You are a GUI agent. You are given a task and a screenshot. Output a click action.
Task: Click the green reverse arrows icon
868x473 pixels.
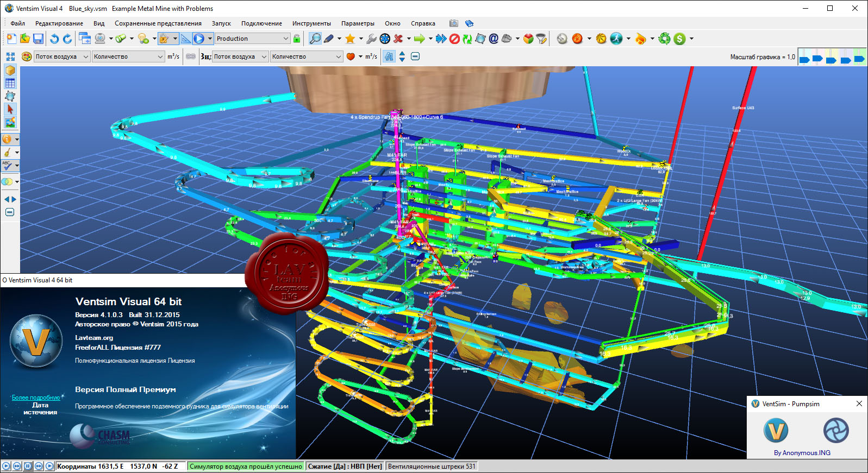(x=467, y=39)
